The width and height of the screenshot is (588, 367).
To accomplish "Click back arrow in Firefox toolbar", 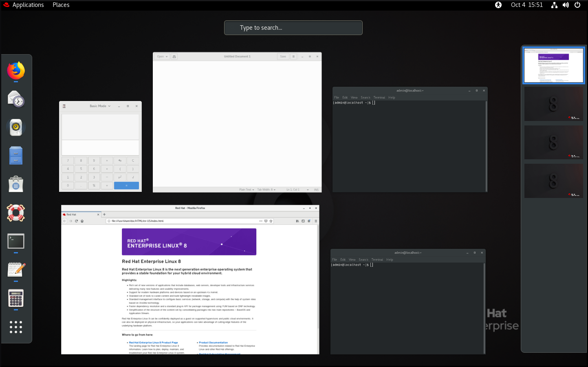I will pyautogui.click(x=64, y=221).
